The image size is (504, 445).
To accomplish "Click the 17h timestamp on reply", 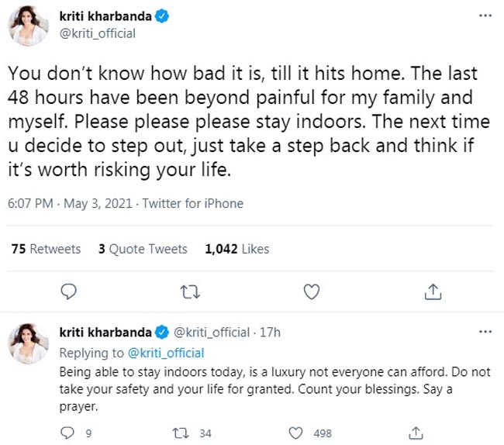I will pos(270,333).
